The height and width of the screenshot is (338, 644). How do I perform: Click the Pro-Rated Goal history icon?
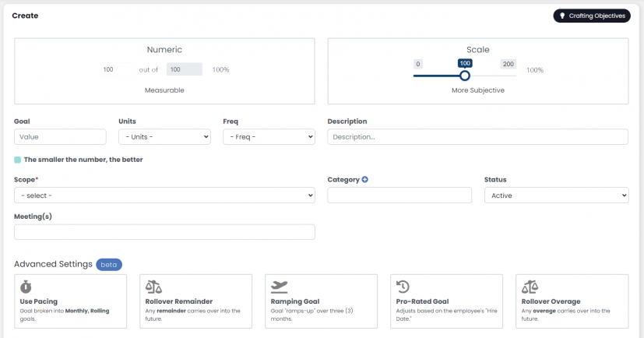pos(403,287)
